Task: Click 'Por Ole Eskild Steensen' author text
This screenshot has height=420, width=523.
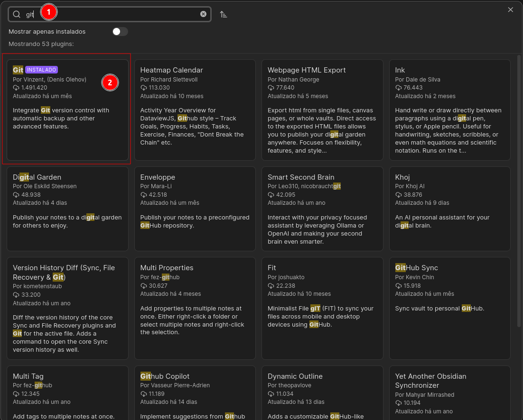Action: tap(45, 186)
